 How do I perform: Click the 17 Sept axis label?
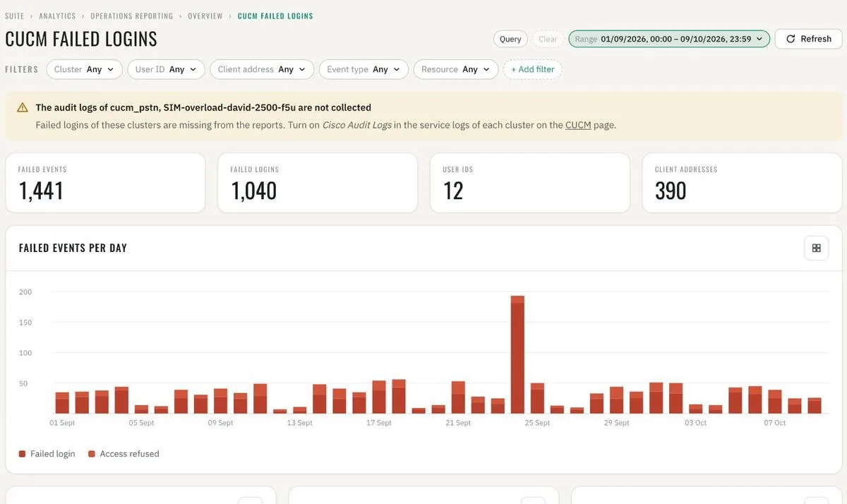pyautogui.click(x=379, y=423)
